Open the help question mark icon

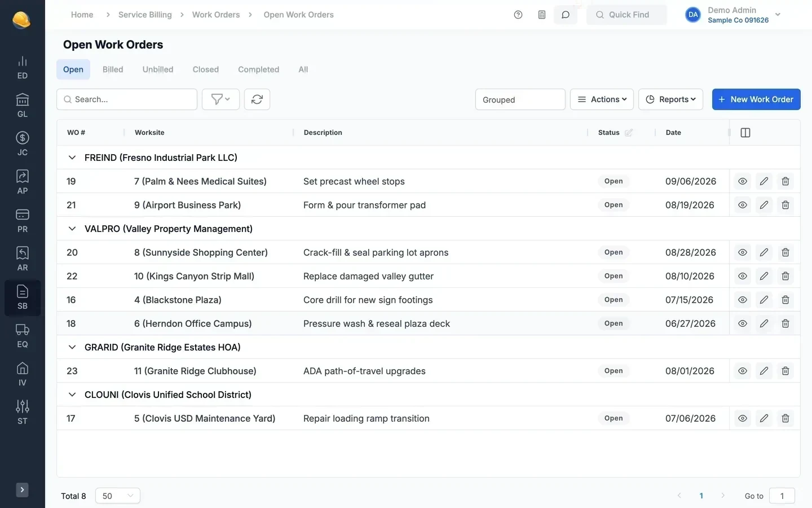518,15
